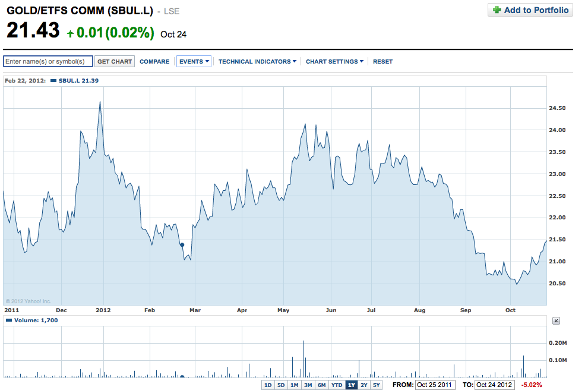Click the Compare link

tap(154, 62)
